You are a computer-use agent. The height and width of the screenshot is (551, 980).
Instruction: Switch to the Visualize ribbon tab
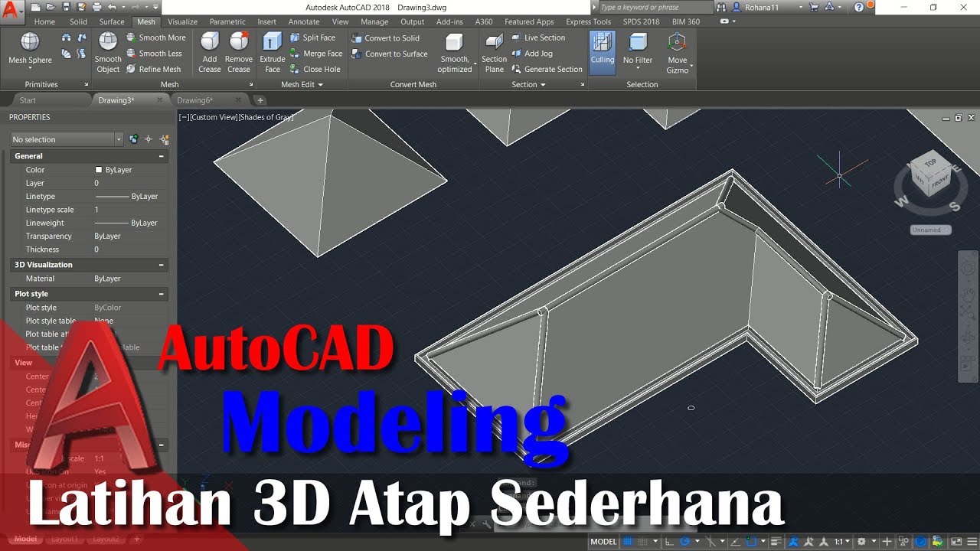coord(182,21)
